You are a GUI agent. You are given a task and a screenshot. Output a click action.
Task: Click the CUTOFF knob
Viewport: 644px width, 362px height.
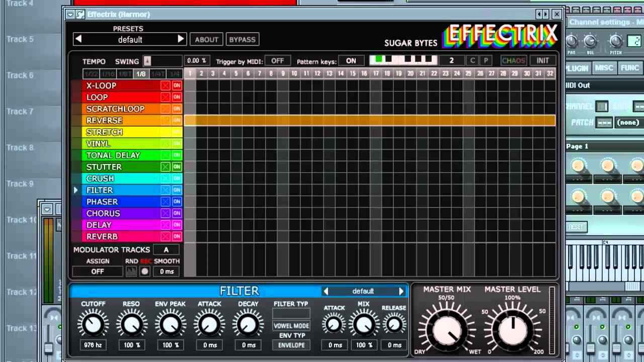93,324
